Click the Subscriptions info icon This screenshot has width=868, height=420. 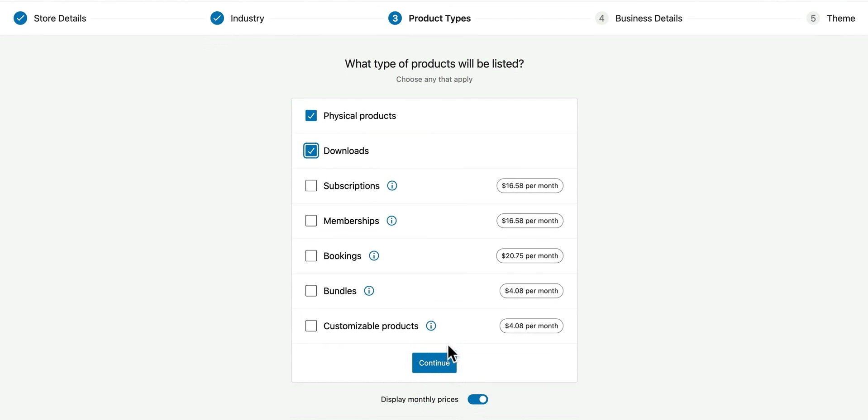coord(392,186)
